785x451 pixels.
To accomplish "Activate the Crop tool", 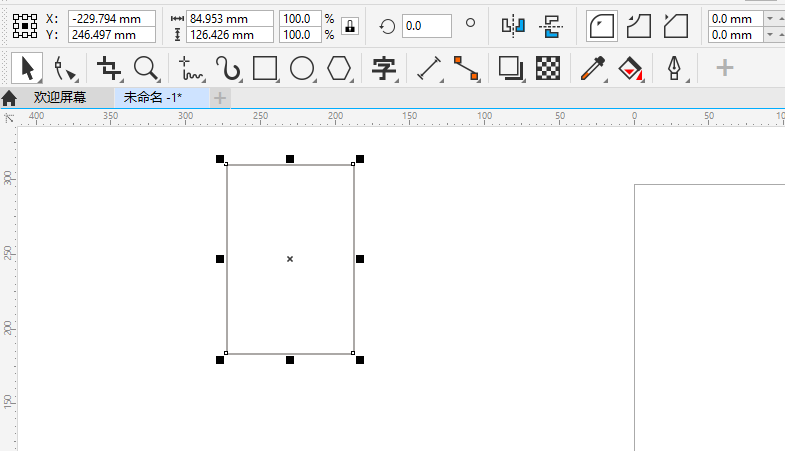I will tap(109, 68).
